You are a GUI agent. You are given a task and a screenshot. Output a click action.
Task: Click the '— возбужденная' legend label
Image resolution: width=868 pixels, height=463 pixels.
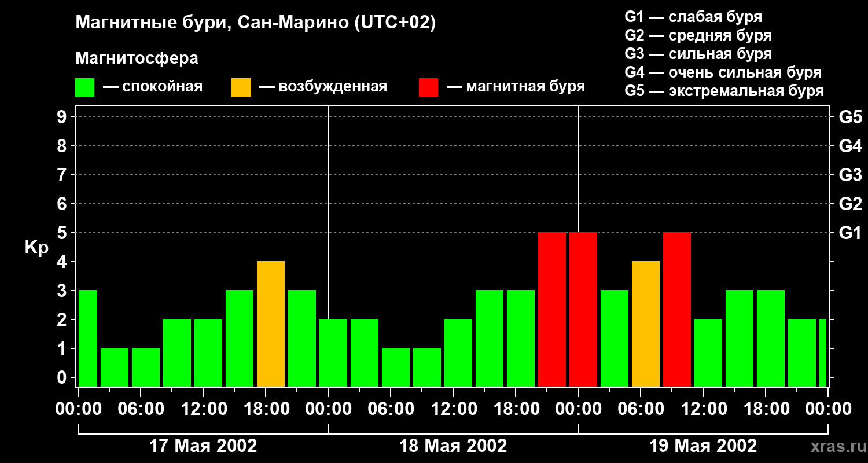(323, 87)
